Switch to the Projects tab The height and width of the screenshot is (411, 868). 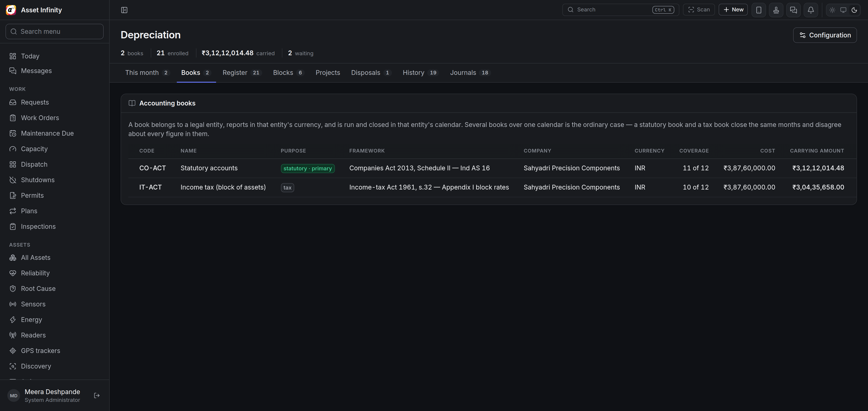tap(328, 73)
